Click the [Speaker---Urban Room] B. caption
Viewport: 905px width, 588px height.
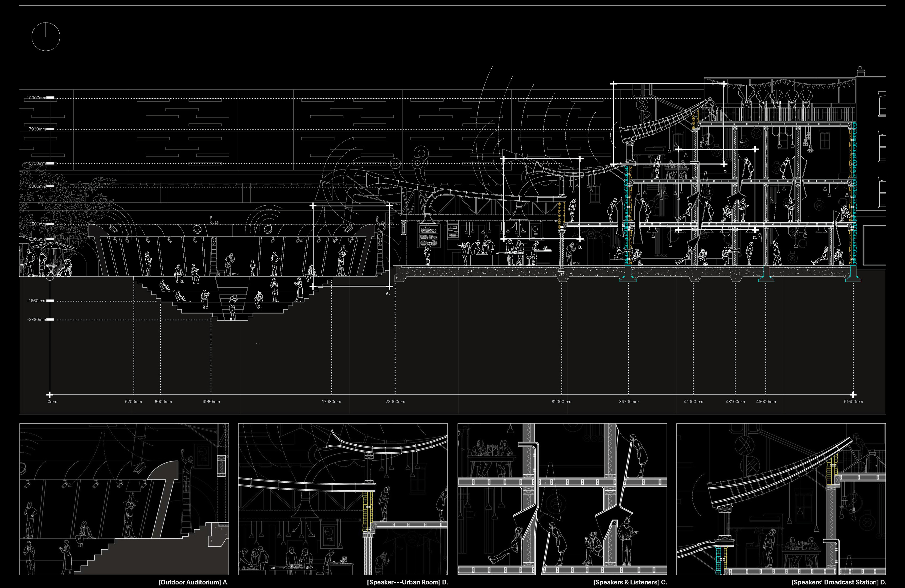[407, 582]
